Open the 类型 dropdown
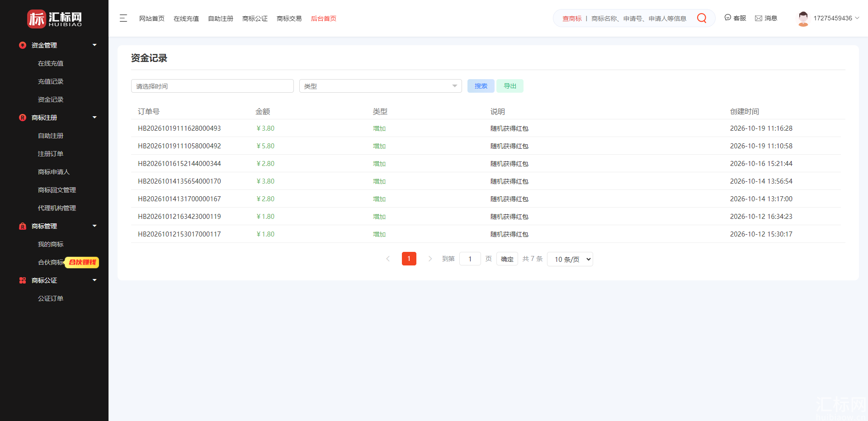 pyautogui.click(x=381, y=86)
